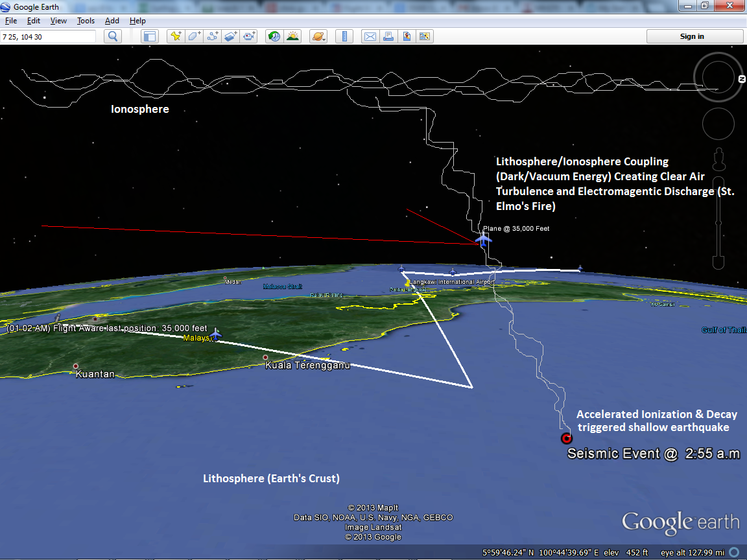Image resolution: width=747 pixels, height=560 pixels.
Task: Toggle the sidebar panel visibility
Action: point(150,36)
